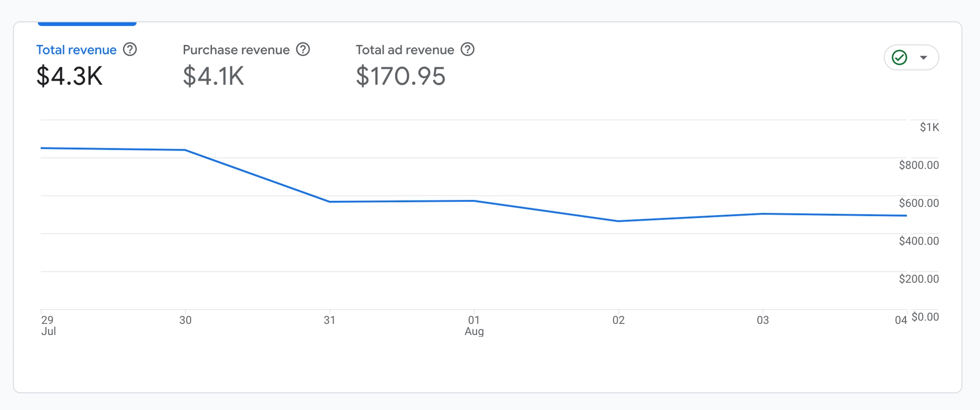Select the Total revenue metric tab
The height and width of the screenshot is (410, 980).
point(77,50)
